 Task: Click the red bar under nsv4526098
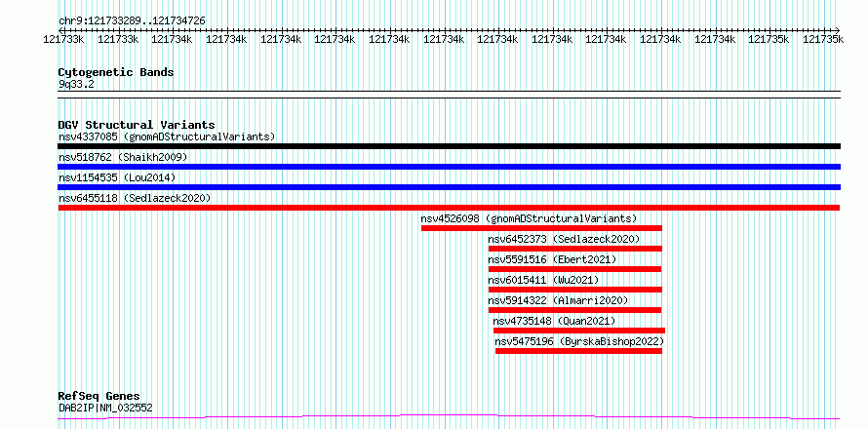point(541,228)
